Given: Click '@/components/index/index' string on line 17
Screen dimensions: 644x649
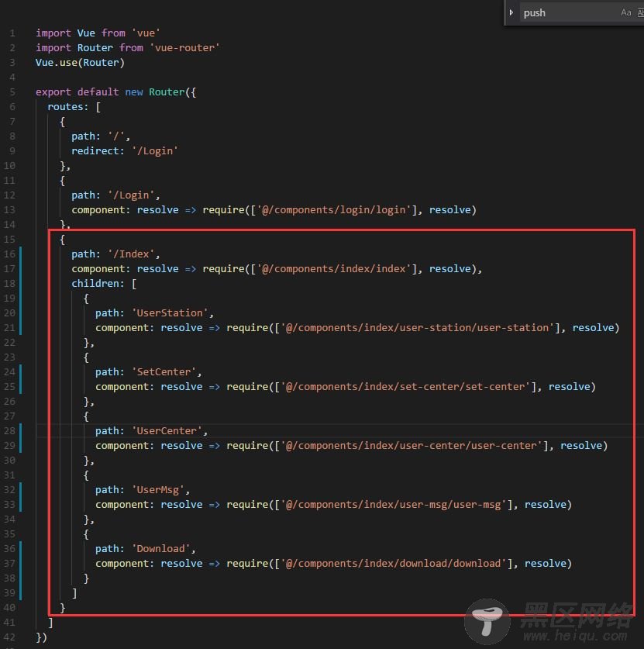Looking at the screenshot, I should (334, 268).
